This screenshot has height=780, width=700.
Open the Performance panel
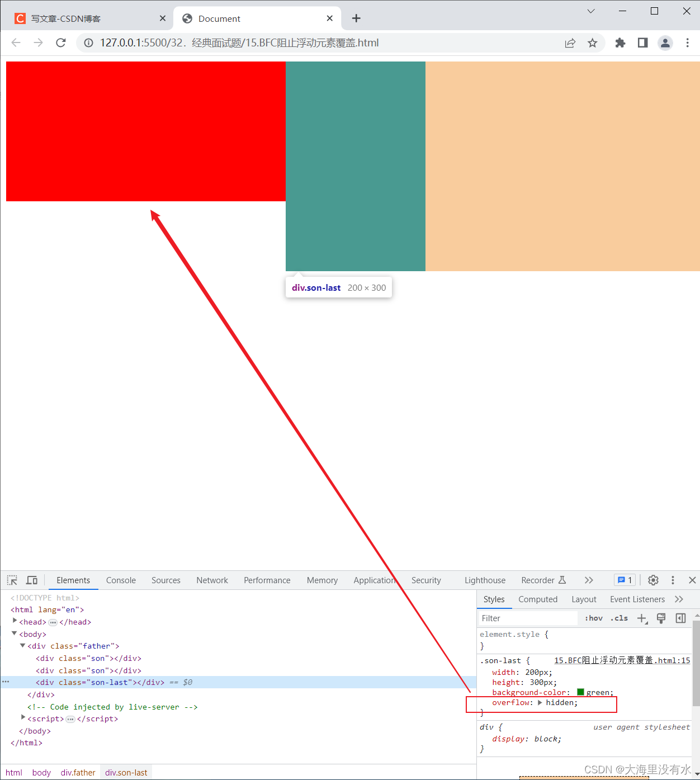click(267, 580)
